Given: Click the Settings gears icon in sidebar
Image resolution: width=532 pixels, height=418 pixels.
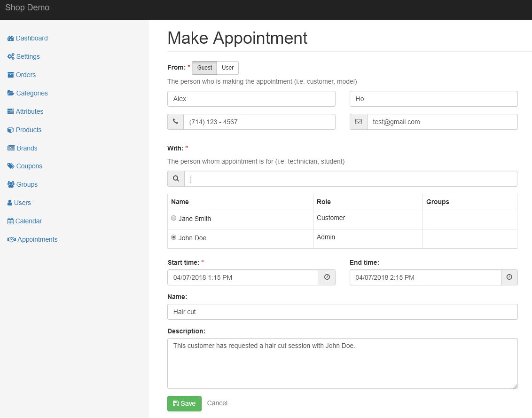Looking at the screenshot, I should point(11,56).
